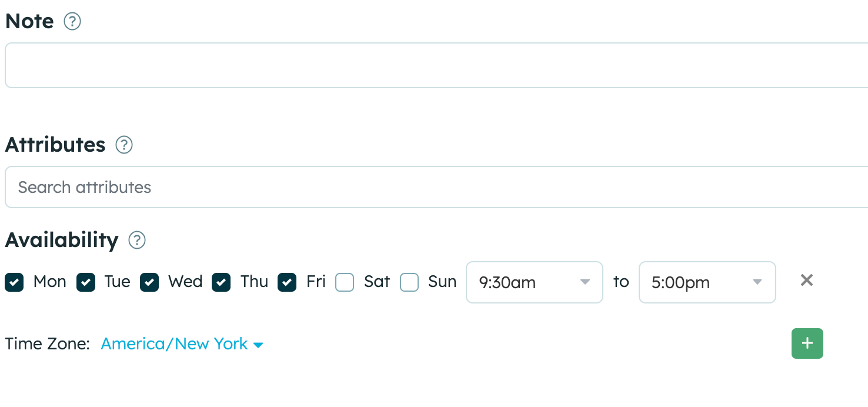Change the America/New York time zone
This screenshot has width=868, height=407.
click(x=174, y=344)
